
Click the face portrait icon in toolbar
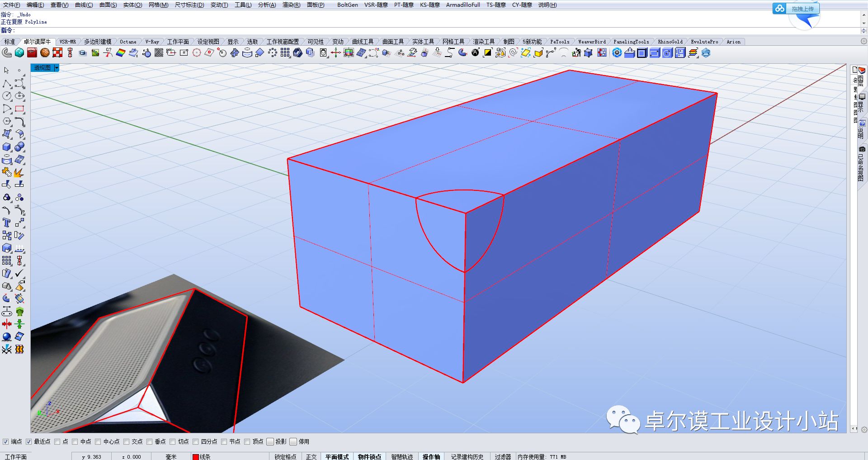pyautogui.click(x=323, y=53)
